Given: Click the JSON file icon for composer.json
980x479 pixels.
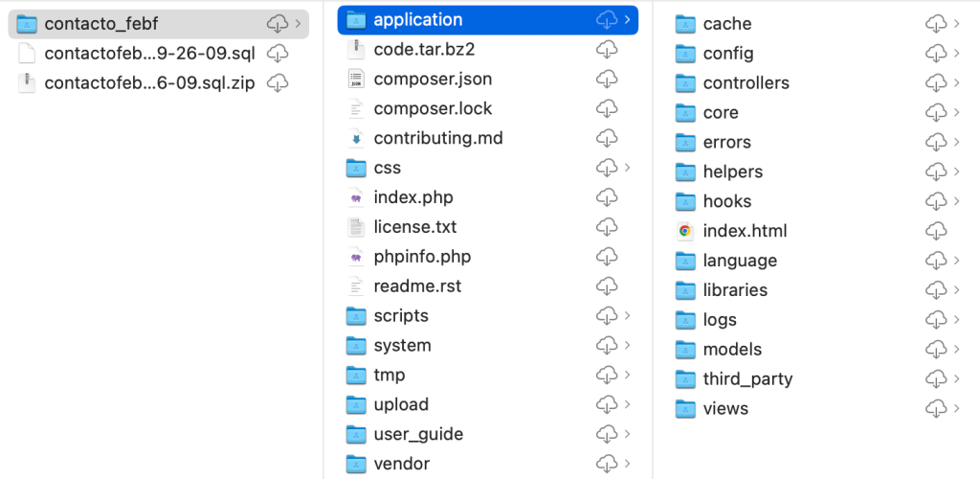Looking at the screenshot, I should coord(356,80).
